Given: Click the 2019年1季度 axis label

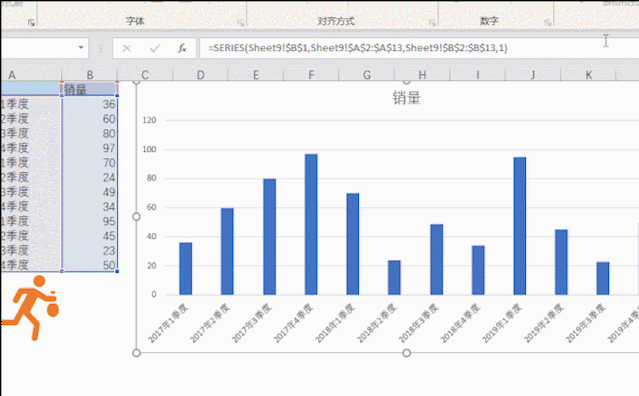Looking at the screenshot, I should (x=502, y=323).
